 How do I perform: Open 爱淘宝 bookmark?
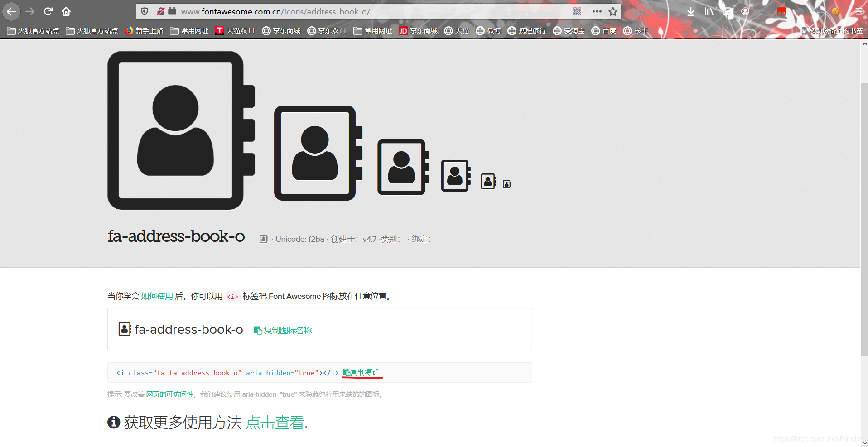pyautogui.click(x=569, y=31)
